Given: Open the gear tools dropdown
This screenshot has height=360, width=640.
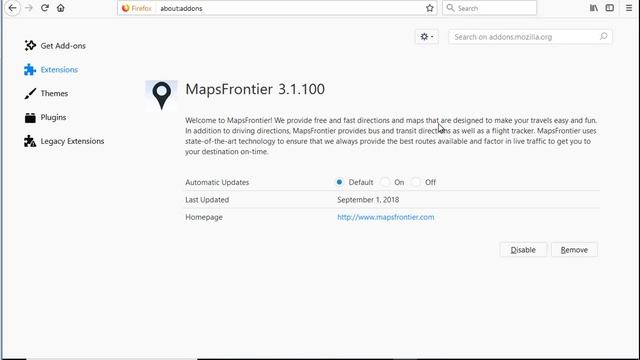Looking at the screenshot, I should tap(427, 37).
